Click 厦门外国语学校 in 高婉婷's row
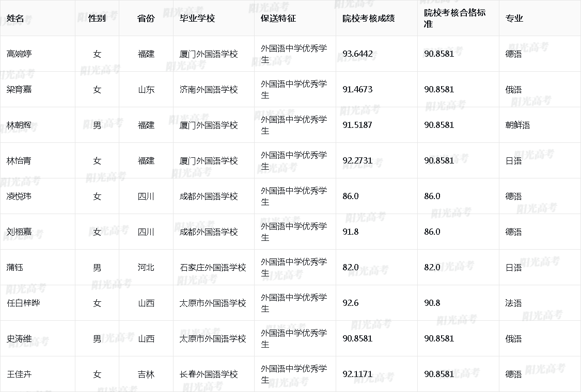 (x=209, y=54)
